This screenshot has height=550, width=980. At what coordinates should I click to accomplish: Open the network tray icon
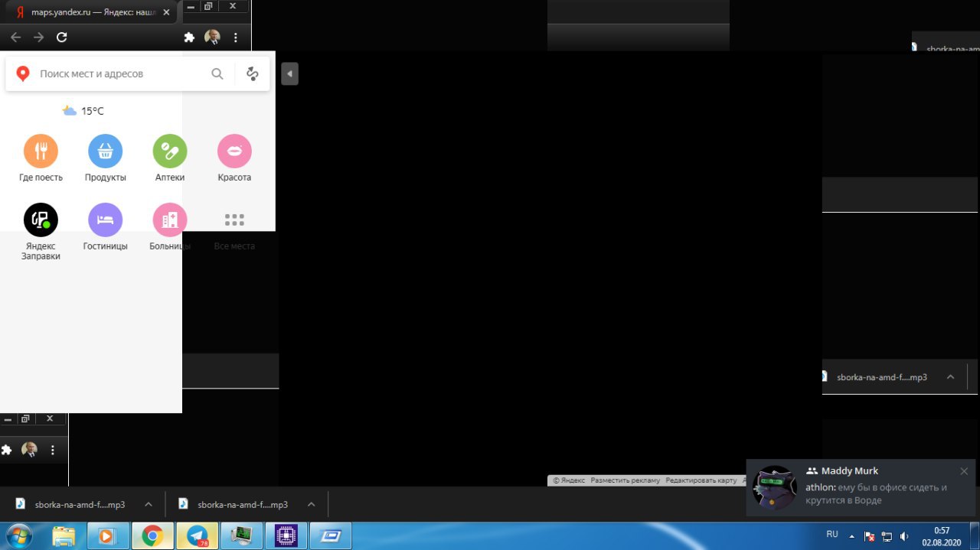[887, 536]
